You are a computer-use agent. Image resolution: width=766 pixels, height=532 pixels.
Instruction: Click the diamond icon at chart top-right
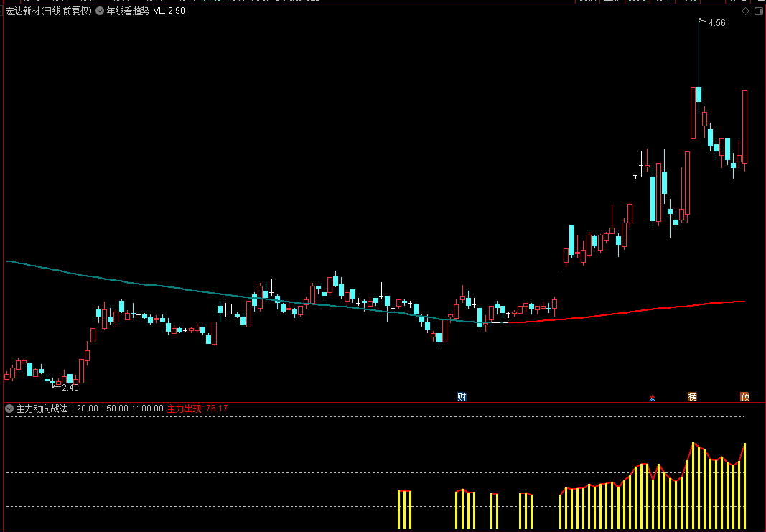pyautogui.click(x=745, y=11)
